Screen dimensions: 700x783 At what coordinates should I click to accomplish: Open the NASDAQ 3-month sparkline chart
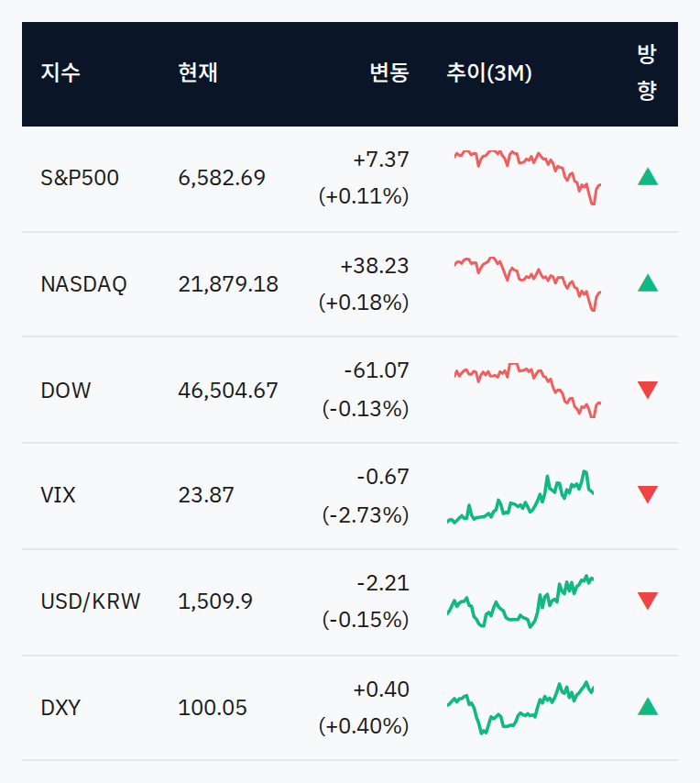click(528, 283)
